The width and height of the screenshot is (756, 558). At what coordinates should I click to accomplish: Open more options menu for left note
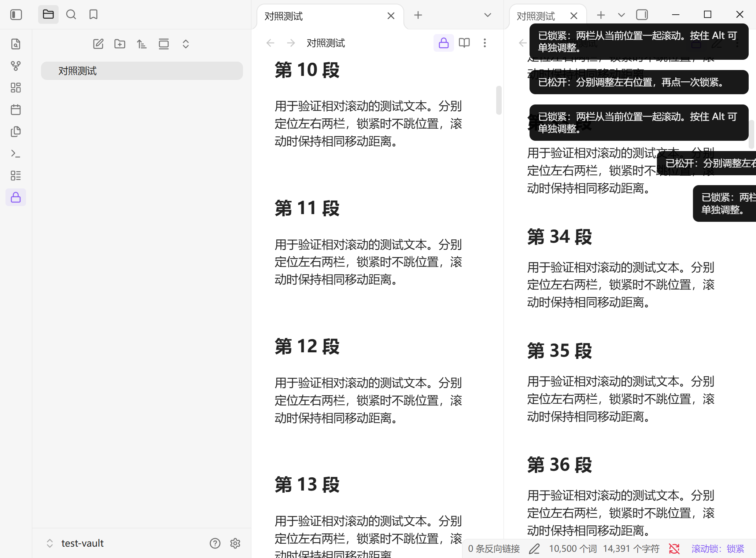click(485, 43)
